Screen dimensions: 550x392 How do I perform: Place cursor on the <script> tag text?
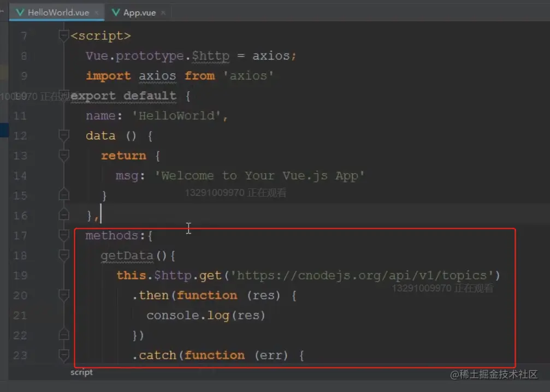100,36
